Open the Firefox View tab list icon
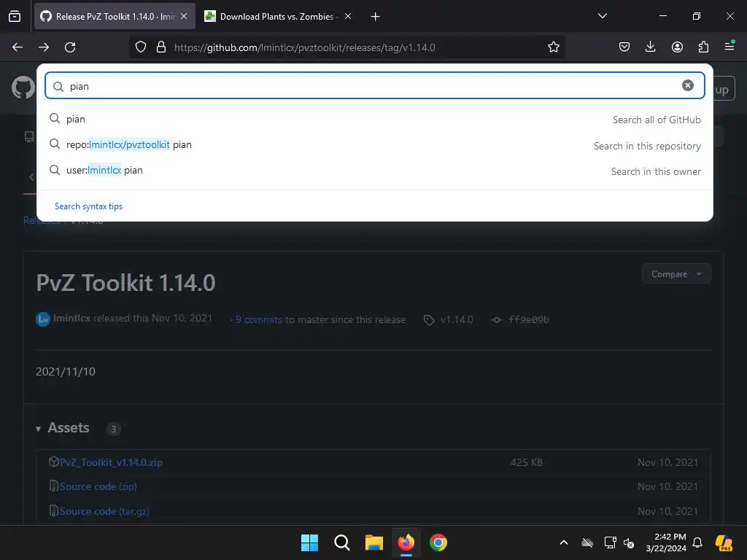This screenshot has width=747, height=560. [x=15, y=16]
